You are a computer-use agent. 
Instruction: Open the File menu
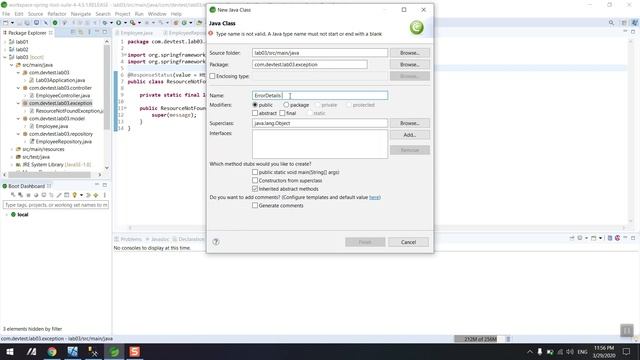click(x=6, y=14)
